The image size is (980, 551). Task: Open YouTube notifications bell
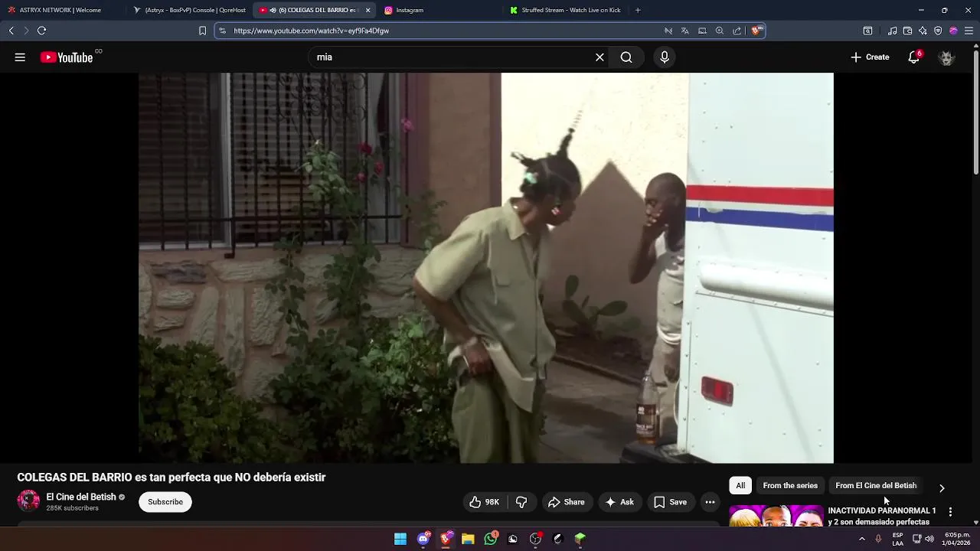coord(914,57)
